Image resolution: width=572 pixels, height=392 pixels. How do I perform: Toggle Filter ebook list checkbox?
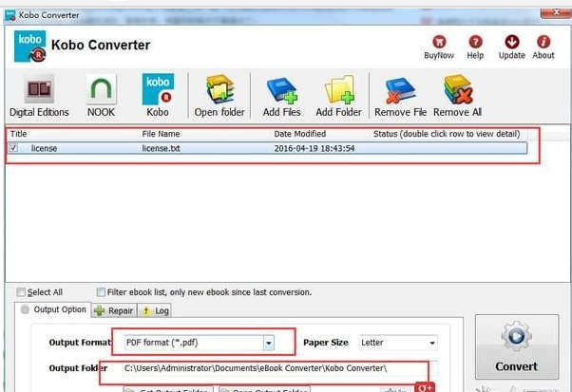coord(101,292)
